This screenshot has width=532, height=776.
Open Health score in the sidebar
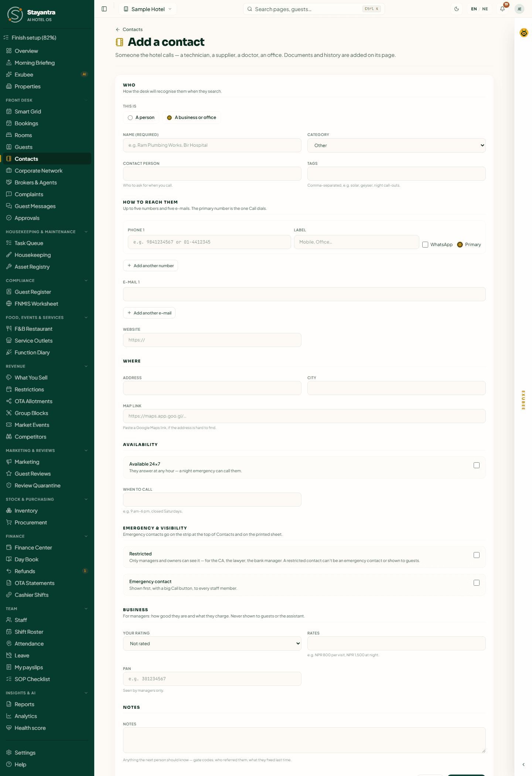point(47,728)
